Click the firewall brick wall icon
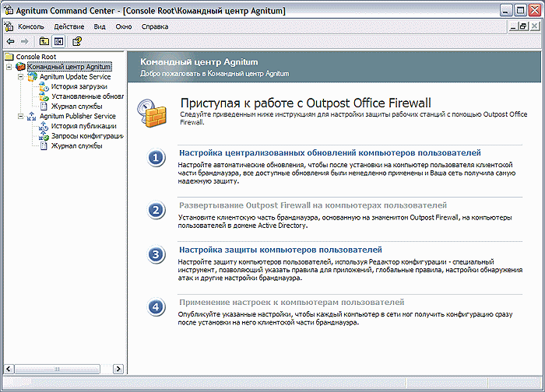The height and width of the screenshot is (392, 545). point(152,113)
